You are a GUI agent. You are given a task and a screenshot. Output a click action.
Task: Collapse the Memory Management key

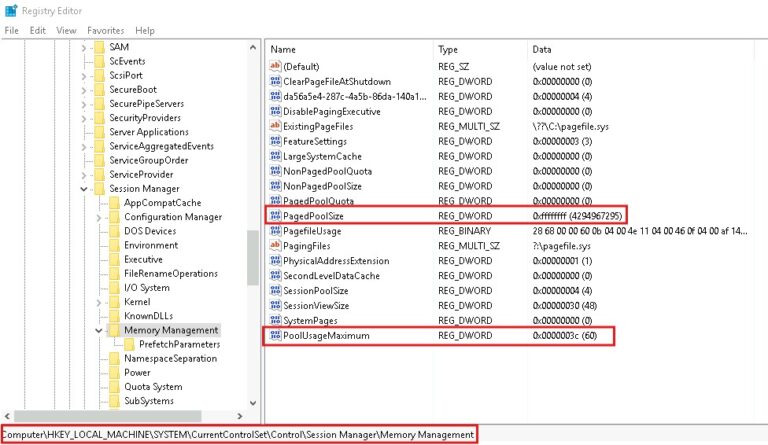click(x=98, y=330)
